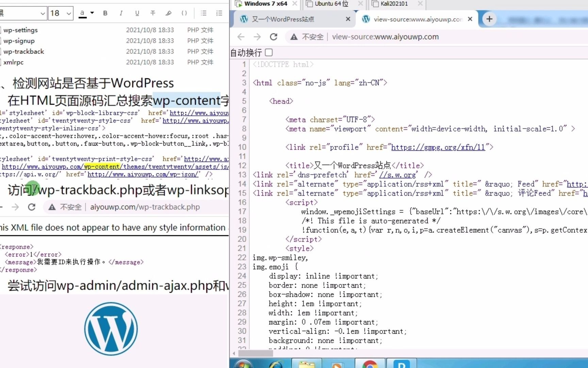Toggle underline formatting in note editor
Image resolution: width=588 pixels, height=368 pixels.
click(x=137, y=13)
